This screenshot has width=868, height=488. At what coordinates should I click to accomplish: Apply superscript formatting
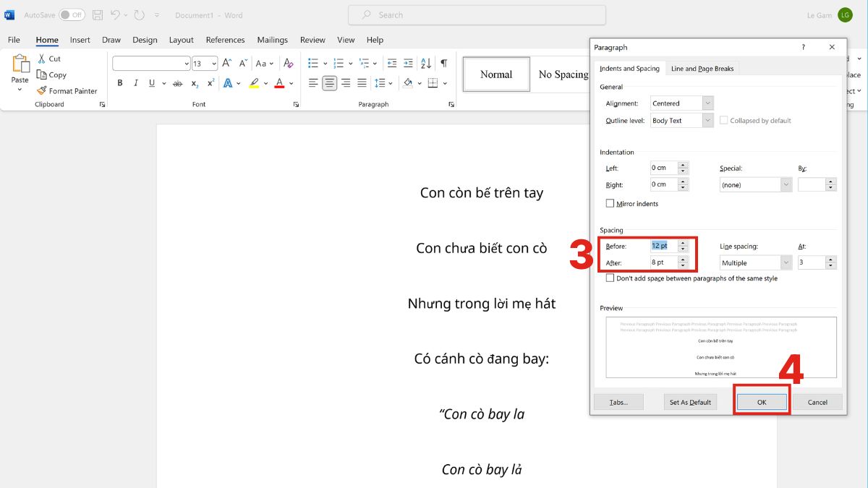(210, 83)
